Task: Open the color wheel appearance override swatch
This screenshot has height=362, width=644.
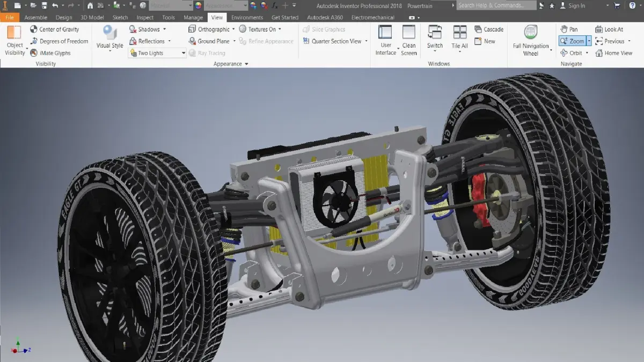Action: pyautogui.click(x=198, y=5)
